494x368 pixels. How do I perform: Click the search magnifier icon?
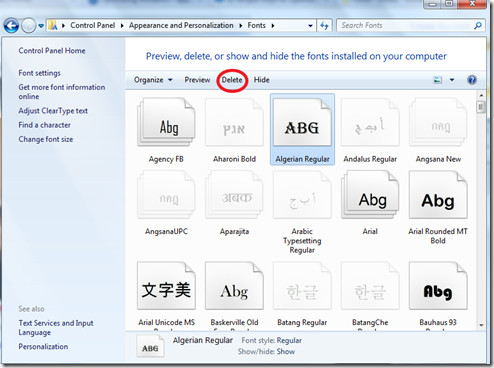[x=478, y=25]
